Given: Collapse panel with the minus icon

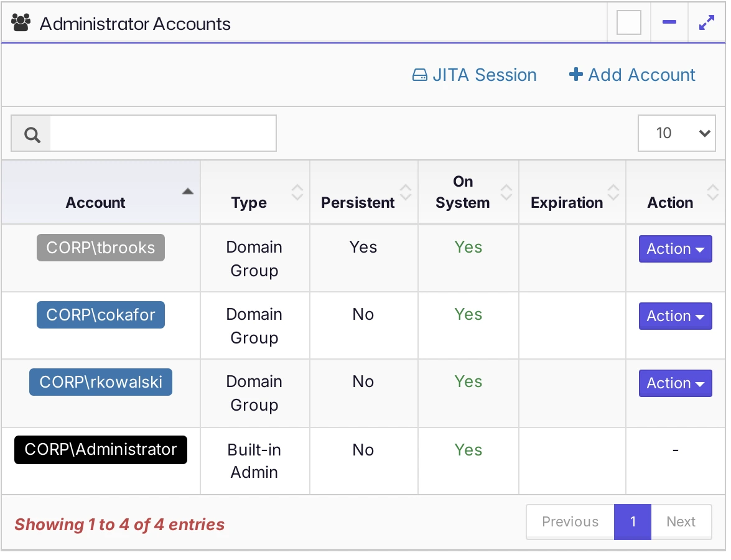Looking at the screenshot, I should tap(669, 22).
